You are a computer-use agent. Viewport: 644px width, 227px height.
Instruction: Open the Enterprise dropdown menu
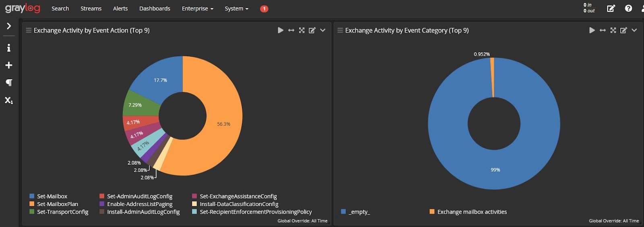tap(197, 8)
